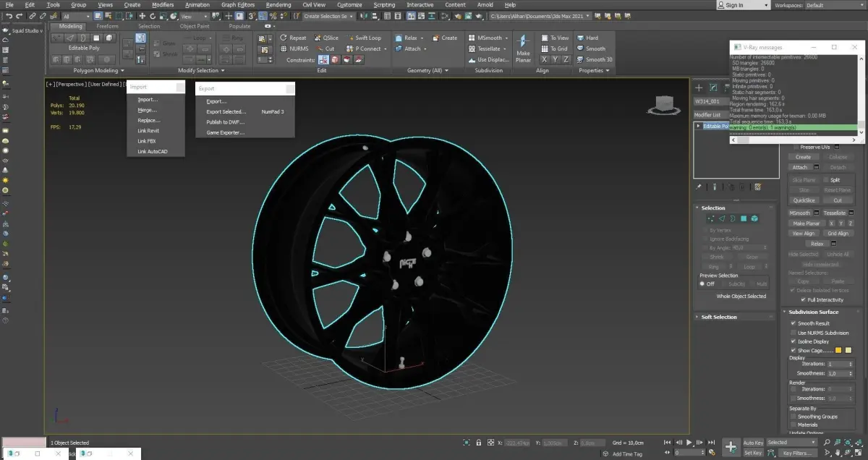Screen dimensions: 868x460
Task: Click the Play Animation button
Action: pos(689,442)
